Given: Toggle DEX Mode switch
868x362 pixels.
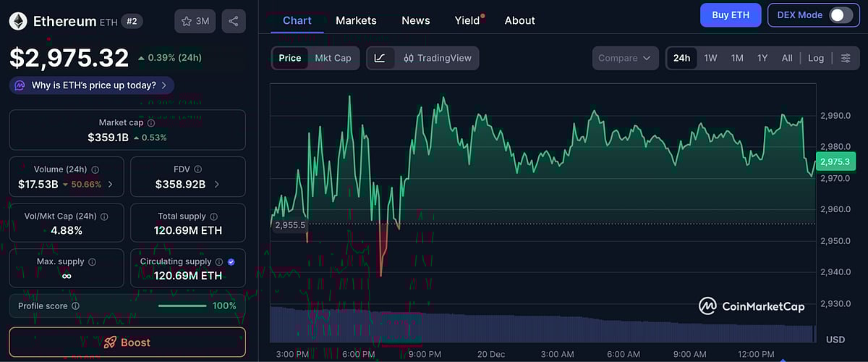Looking at the screenshot, I should [841, 15].
